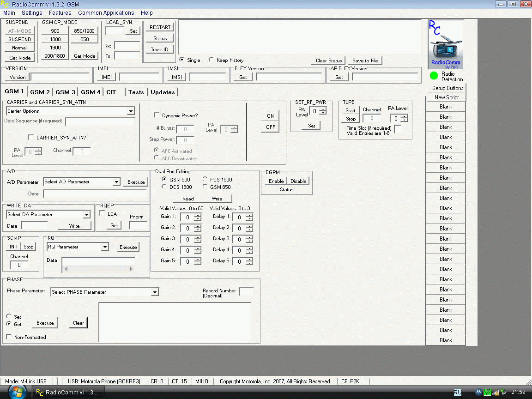Click the RadioComm logo image
Screen dimensions: 532x399
click(x=446, y=44)
